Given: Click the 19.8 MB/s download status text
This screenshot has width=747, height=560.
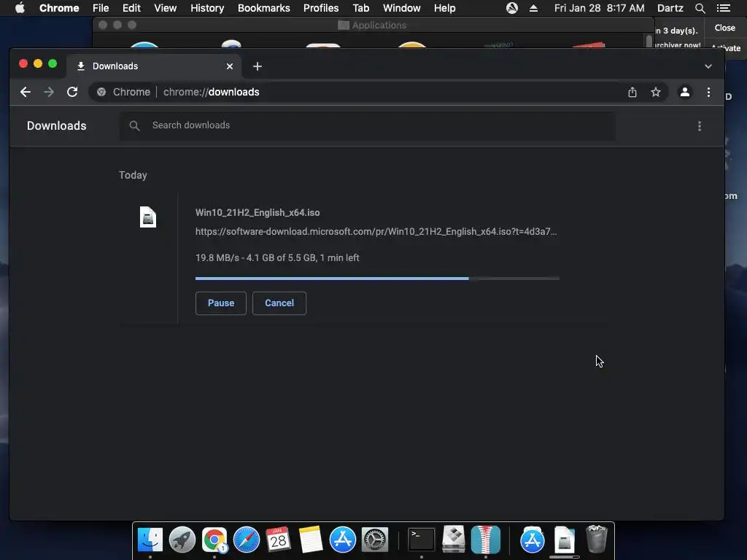Looking at the screenshot, I should [x=277, y=257].
